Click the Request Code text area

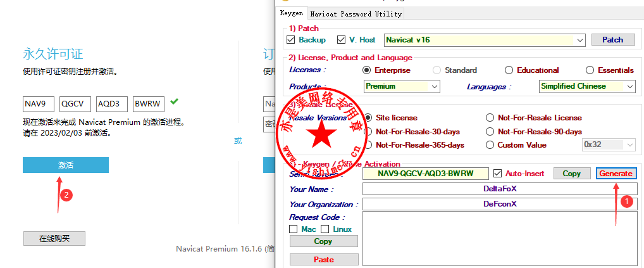coord(500,239)
